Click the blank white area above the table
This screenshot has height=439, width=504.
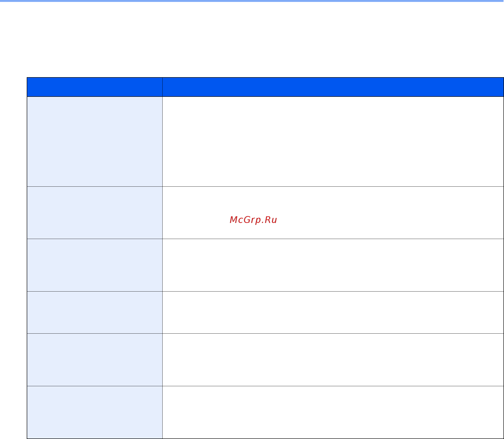point(252,39)
